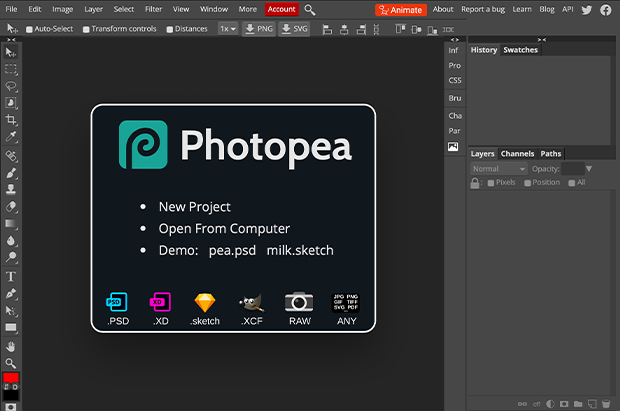Select the Rectangle Select tool
620x411 pixels.
tap(11, 69)
